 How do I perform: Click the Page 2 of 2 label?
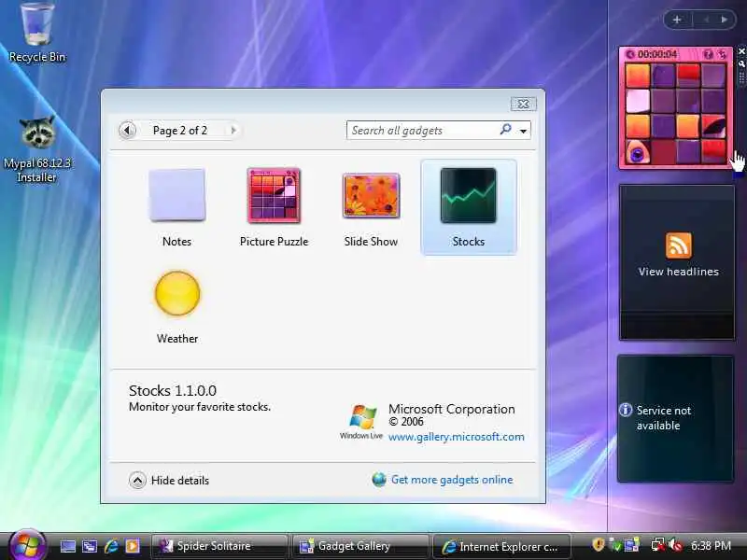pyautogui.click(x=180, y=131)
